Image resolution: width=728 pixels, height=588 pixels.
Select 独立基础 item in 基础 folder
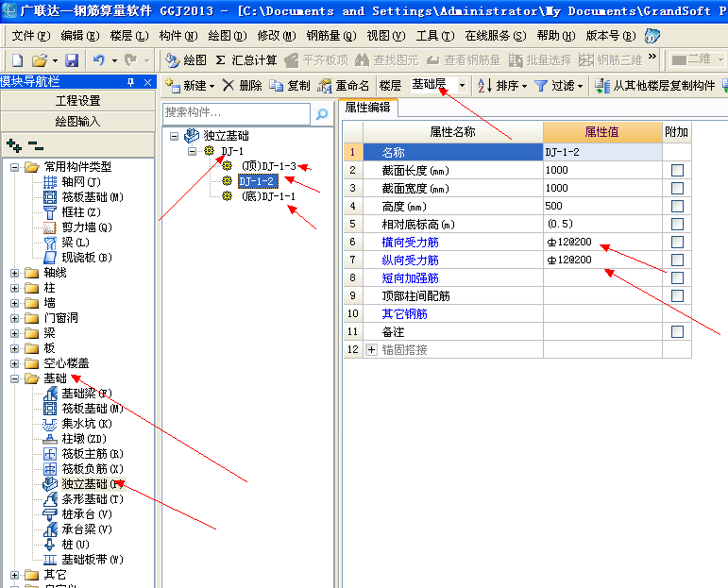click(x=84, y=484)
